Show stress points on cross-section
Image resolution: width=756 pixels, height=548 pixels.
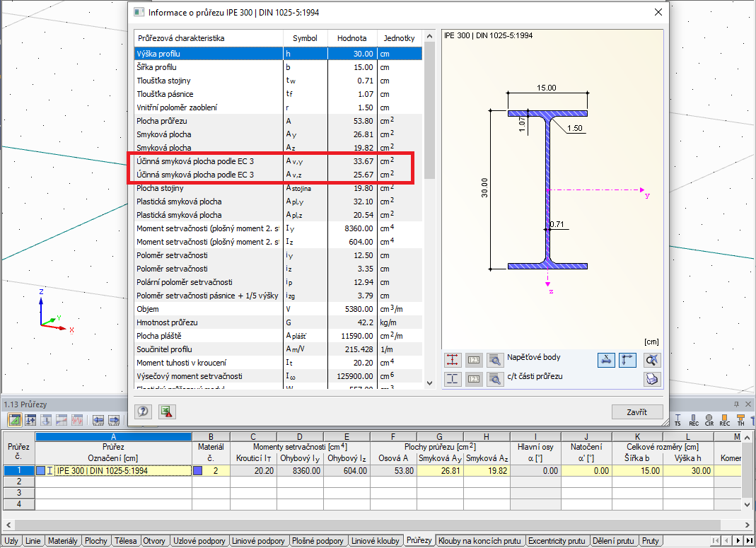coord(452,360)
